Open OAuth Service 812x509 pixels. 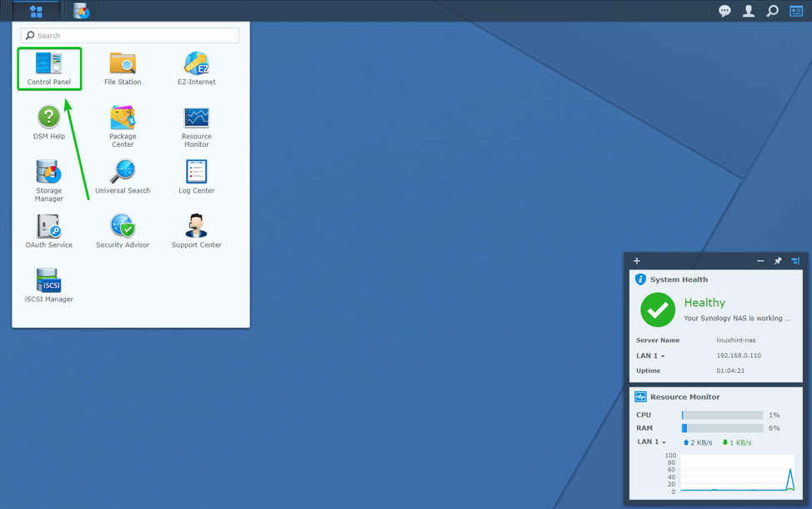coord(49,232)
